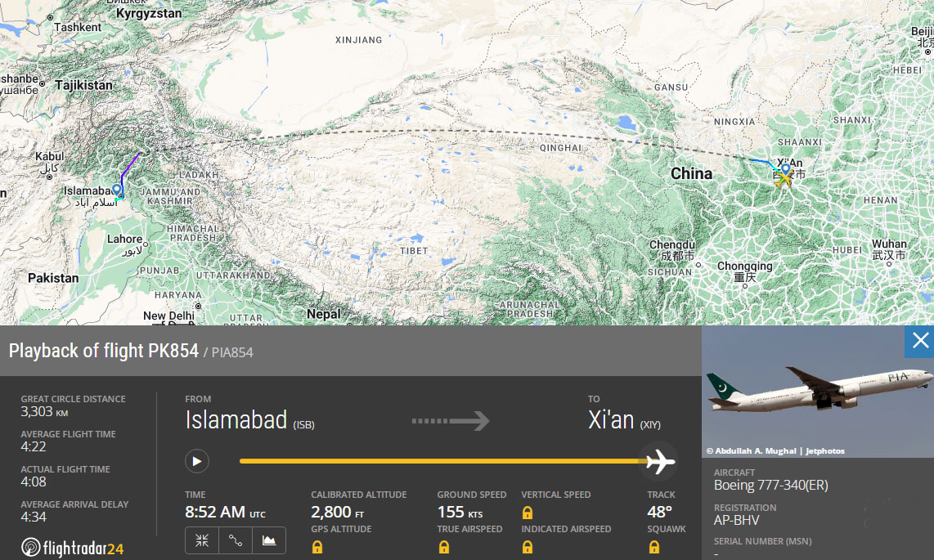This screenshot has height=560, width=934.
Task: Click the Islamabad (ISB) origin label
Action: point(249,420)
